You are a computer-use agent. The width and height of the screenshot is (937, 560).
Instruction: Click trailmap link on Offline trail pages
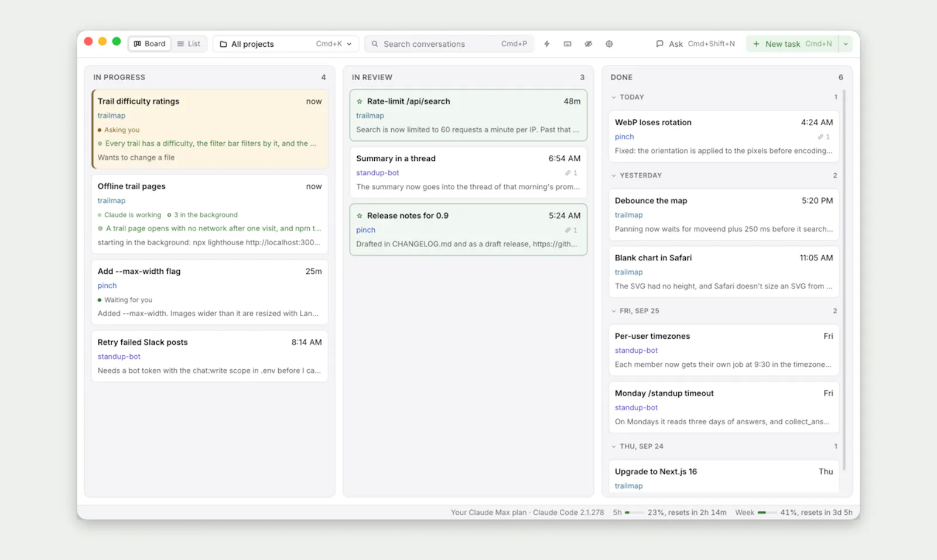[111, 201]
